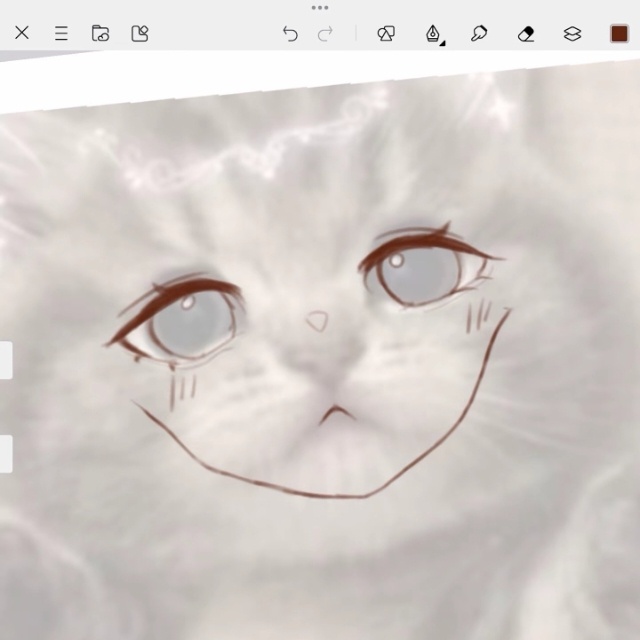Tap the upper left side slider handle
Image resolution: width=640 pixels, height=640 pixels.
5,360
